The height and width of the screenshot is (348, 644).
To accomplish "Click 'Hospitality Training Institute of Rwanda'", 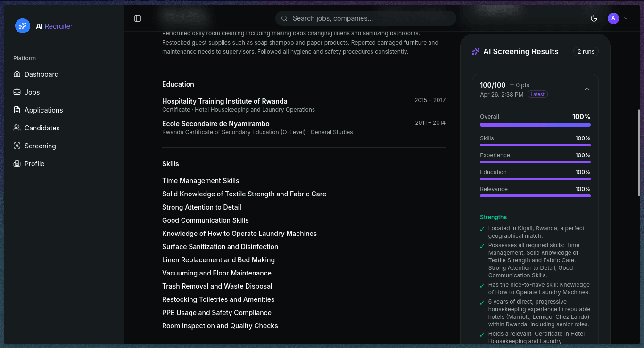I will [225, 101].
